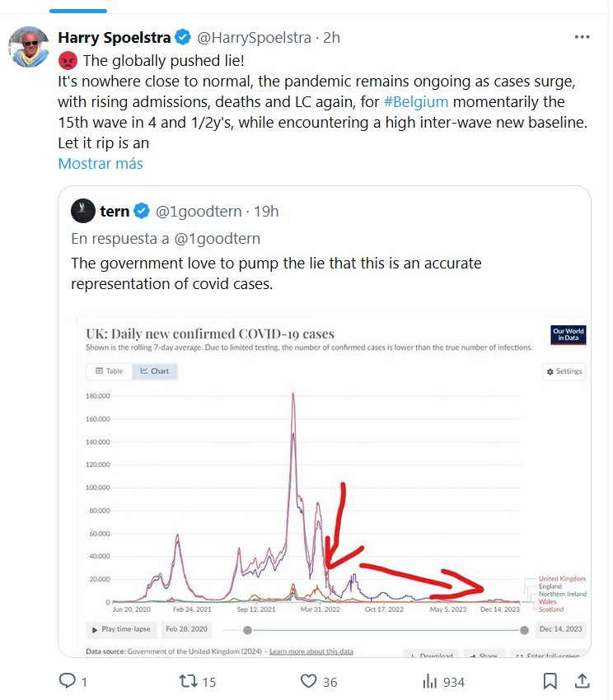Select the Chart tab

[155, 371]
